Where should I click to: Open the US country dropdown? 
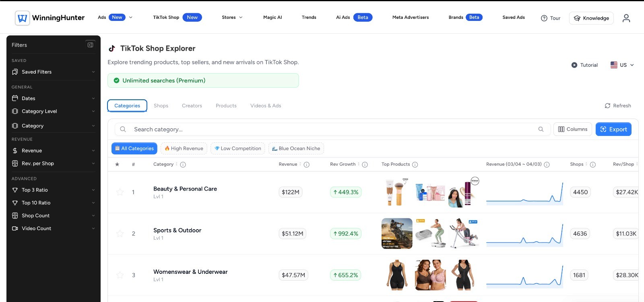(622, 65)
